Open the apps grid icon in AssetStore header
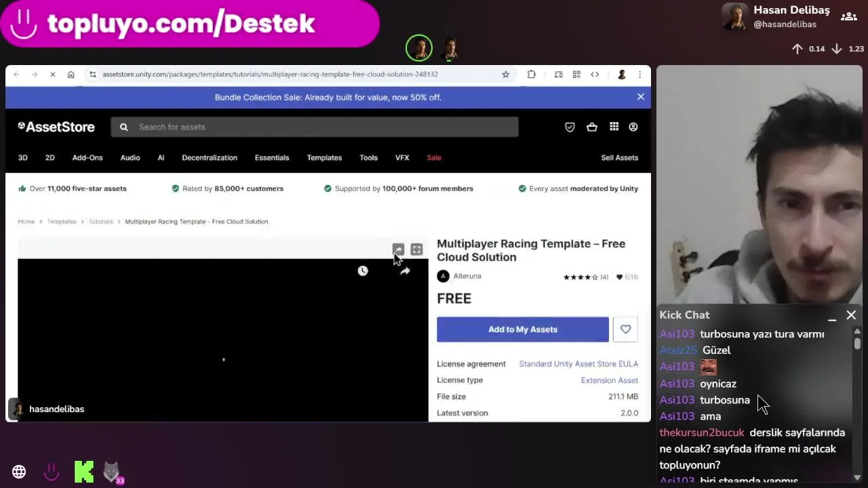Image resolution: width=868 pixels, height=488 pixels. point(614,127)
